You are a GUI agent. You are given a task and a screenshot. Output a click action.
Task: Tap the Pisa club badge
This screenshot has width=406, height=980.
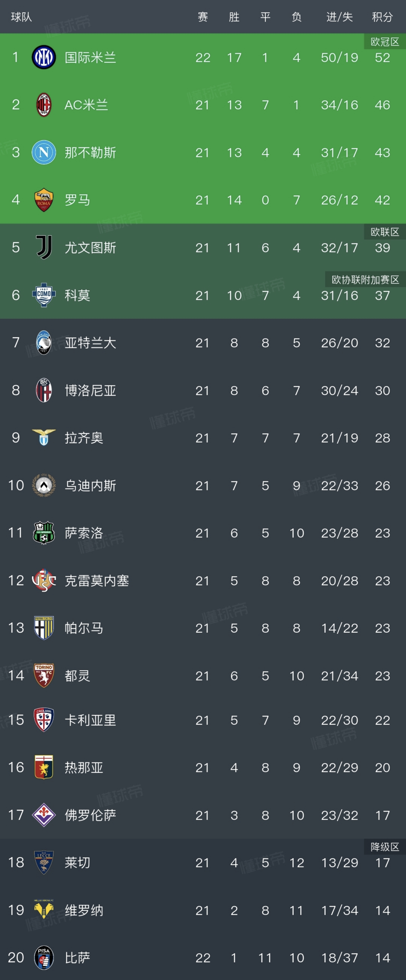(x=44, y=958)
